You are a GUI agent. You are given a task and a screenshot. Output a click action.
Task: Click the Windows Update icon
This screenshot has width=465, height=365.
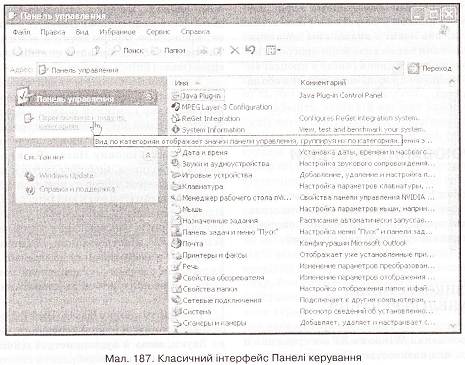pyautogui.click(x=30, y=176)
